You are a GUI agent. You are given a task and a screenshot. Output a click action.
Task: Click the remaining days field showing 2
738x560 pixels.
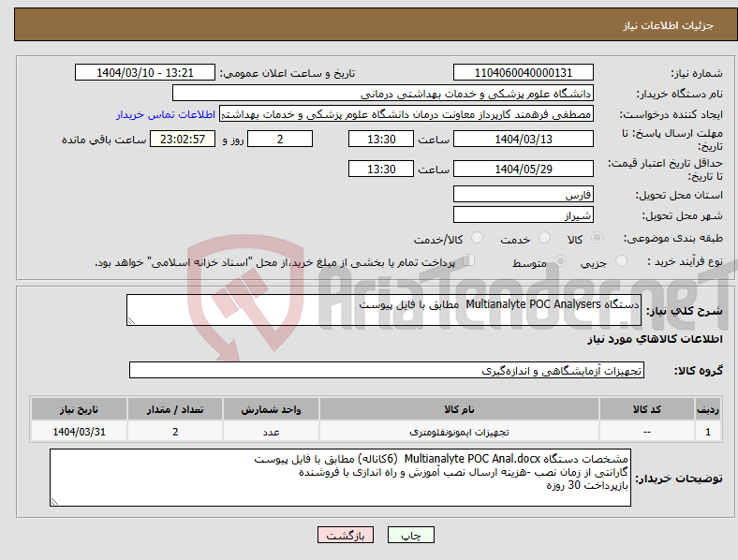click(280, 139)
